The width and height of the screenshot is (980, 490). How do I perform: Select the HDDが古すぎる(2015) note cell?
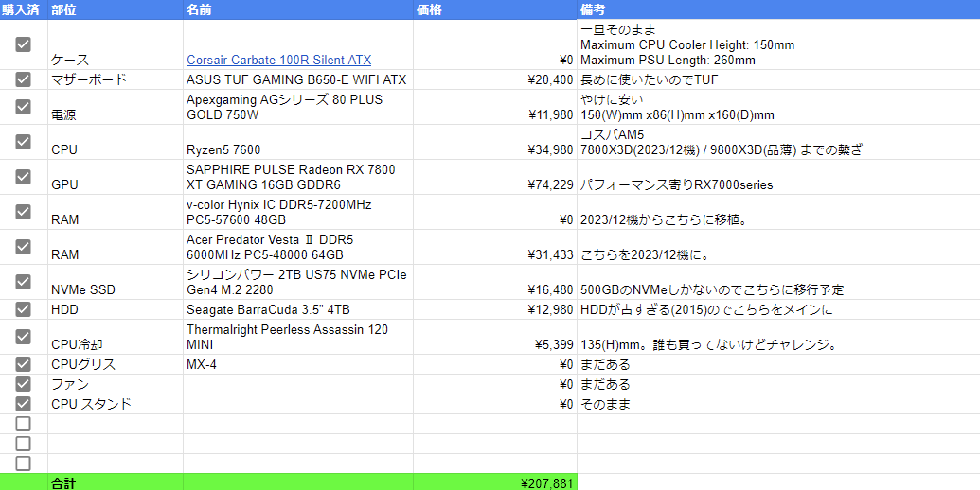(778, 309)
